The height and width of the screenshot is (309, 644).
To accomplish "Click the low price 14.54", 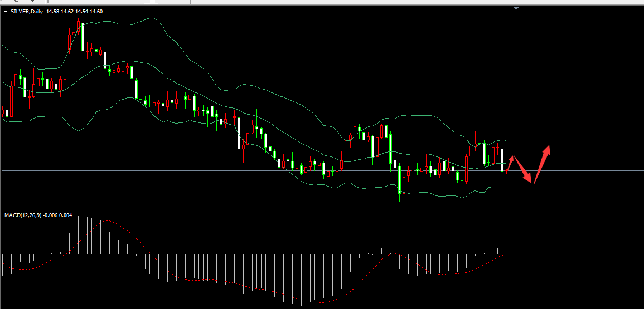I will [82, 12].
